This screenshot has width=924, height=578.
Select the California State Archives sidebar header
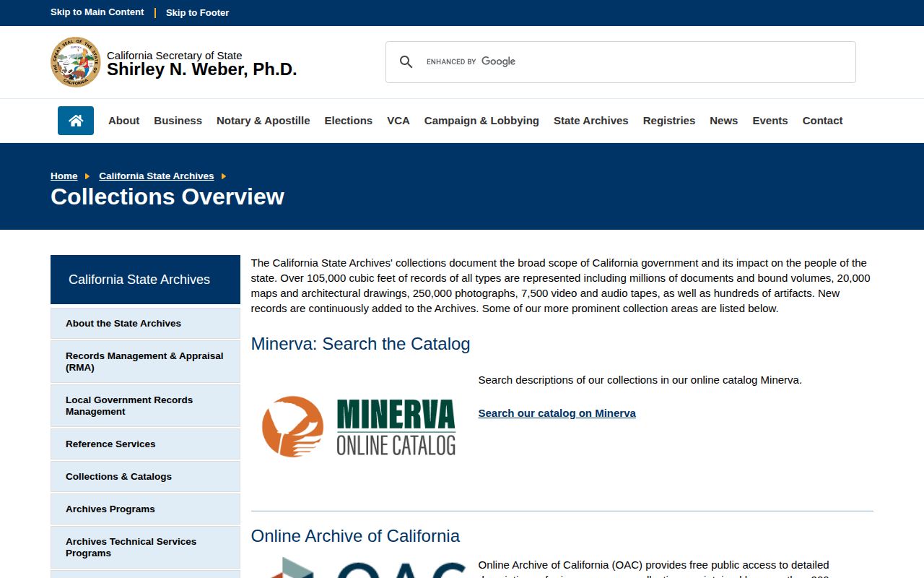click(145, 280)
